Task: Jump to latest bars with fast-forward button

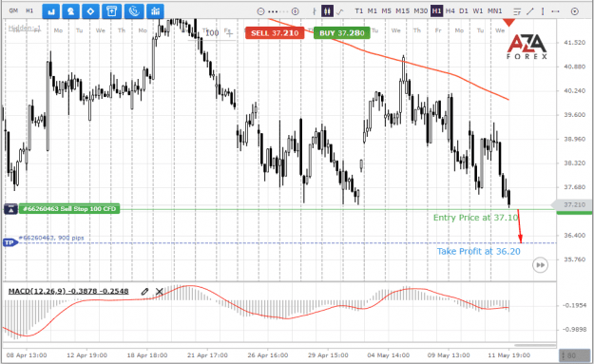Action: click(x=540, y=265)
